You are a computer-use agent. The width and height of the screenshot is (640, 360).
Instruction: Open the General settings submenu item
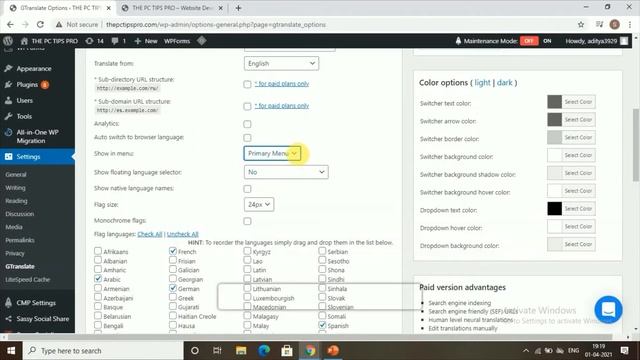[x=16, y=175]
